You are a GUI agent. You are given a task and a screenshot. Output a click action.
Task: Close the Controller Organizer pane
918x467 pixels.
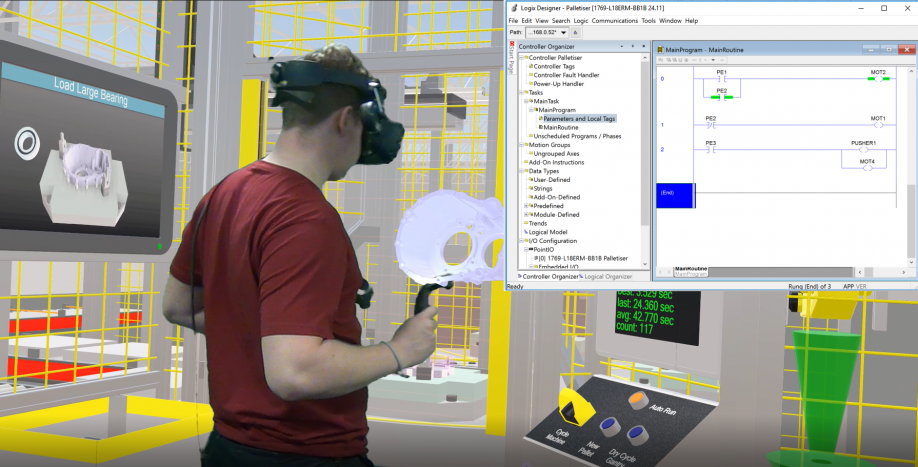[x=643, y=46]
